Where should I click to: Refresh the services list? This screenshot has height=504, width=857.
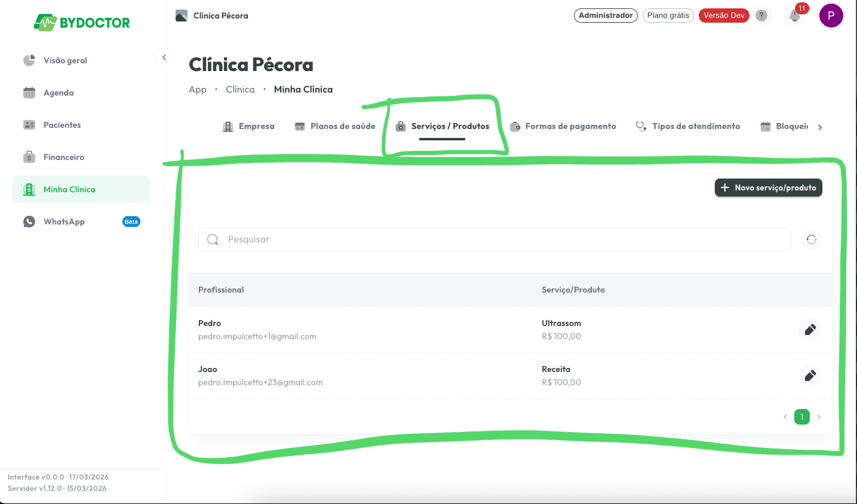pos(811,239)
